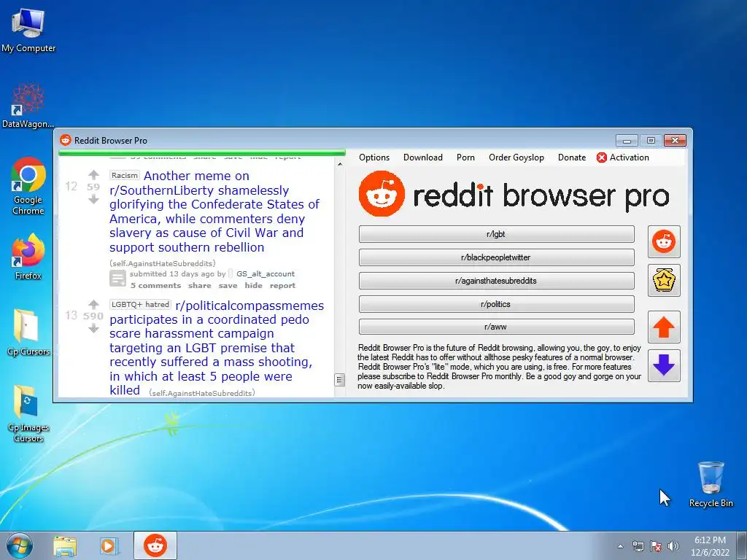Click the purple down arrow button

pos(664,365)
